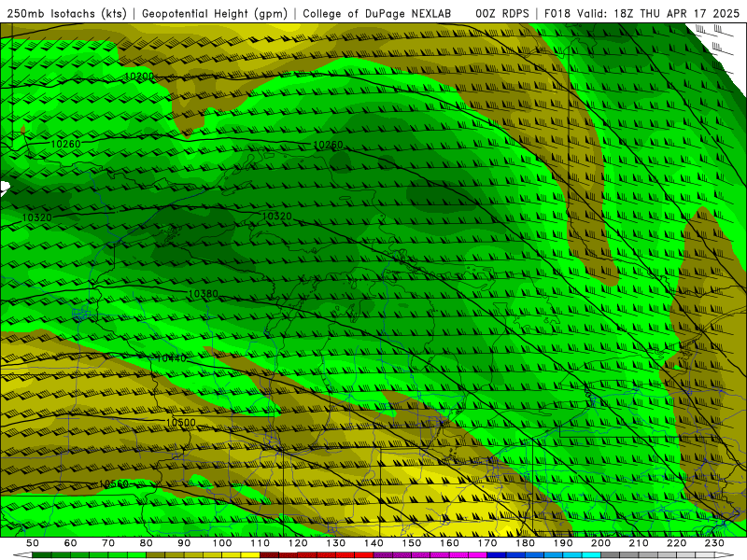Click the magenta segment of the color bar

click(477, 555)
